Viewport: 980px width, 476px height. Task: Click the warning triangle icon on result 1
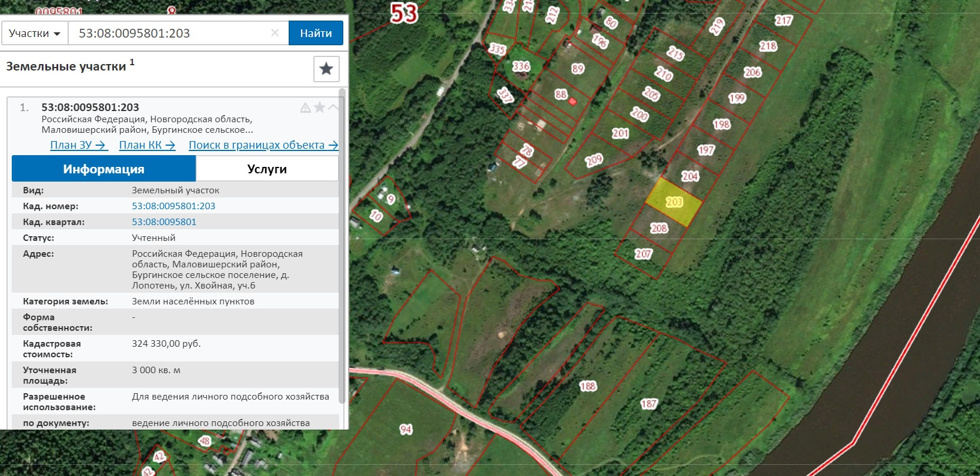pyautogui.click(x=306, y=108)
